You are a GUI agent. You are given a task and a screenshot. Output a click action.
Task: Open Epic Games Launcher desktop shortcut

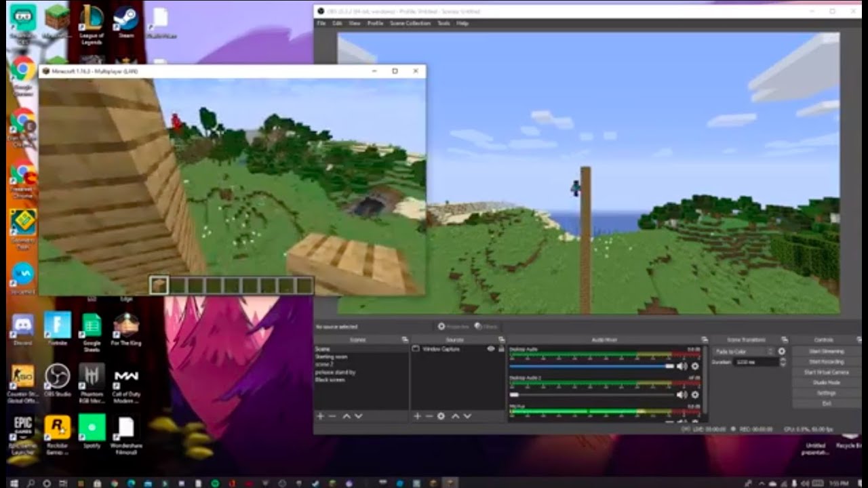tap(23, 434)
